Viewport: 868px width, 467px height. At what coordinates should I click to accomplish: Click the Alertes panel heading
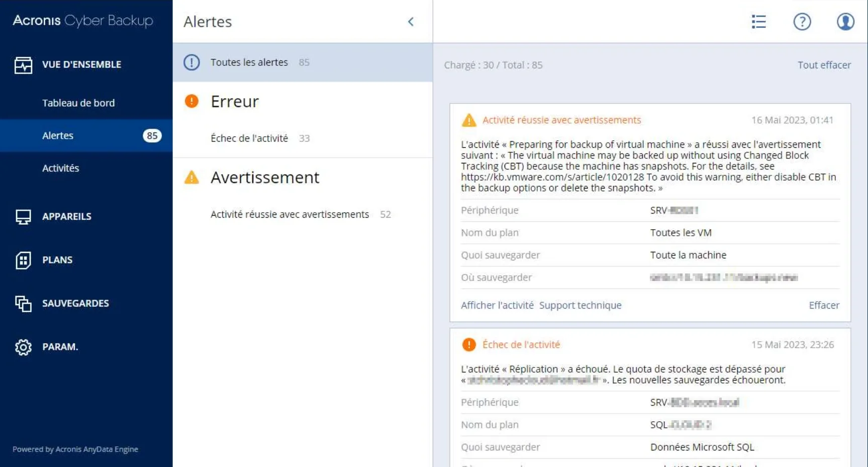[208, 22]
